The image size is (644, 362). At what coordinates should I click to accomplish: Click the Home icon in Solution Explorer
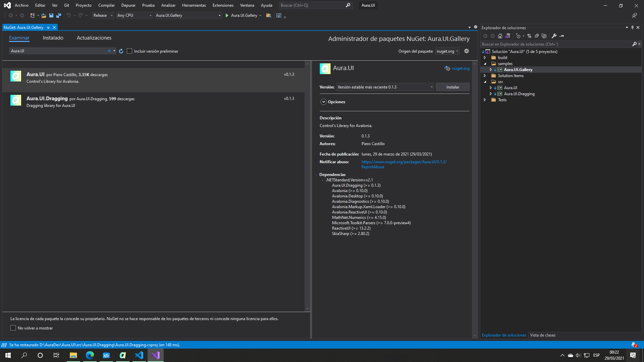[500, 36]
